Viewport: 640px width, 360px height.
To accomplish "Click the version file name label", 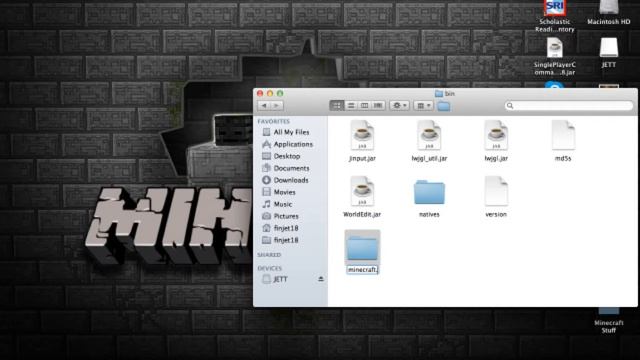I will [x=496, y=214].
